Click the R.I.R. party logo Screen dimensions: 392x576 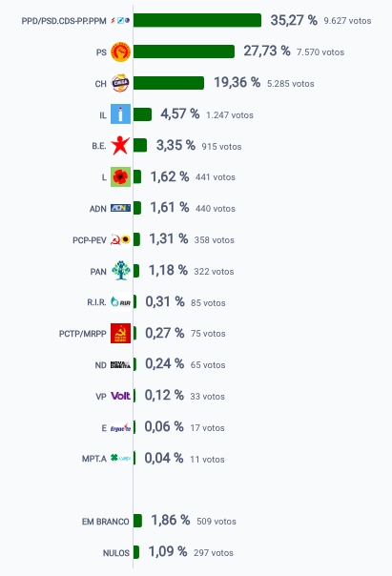tap(120, 302)
